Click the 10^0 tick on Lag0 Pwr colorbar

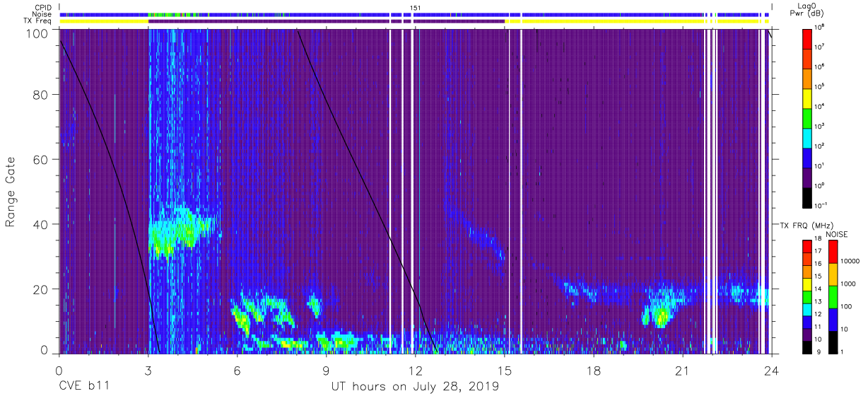click(820, 185)
